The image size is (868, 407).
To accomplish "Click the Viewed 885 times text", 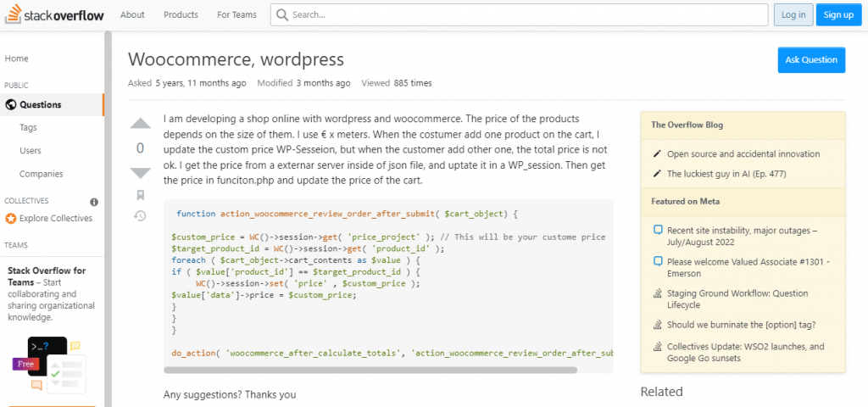I will point(397,84).
